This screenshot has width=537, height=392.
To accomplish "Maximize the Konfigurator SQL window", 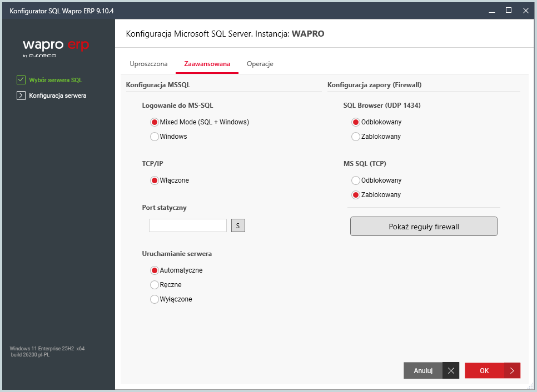I will [x=509, y=11].
